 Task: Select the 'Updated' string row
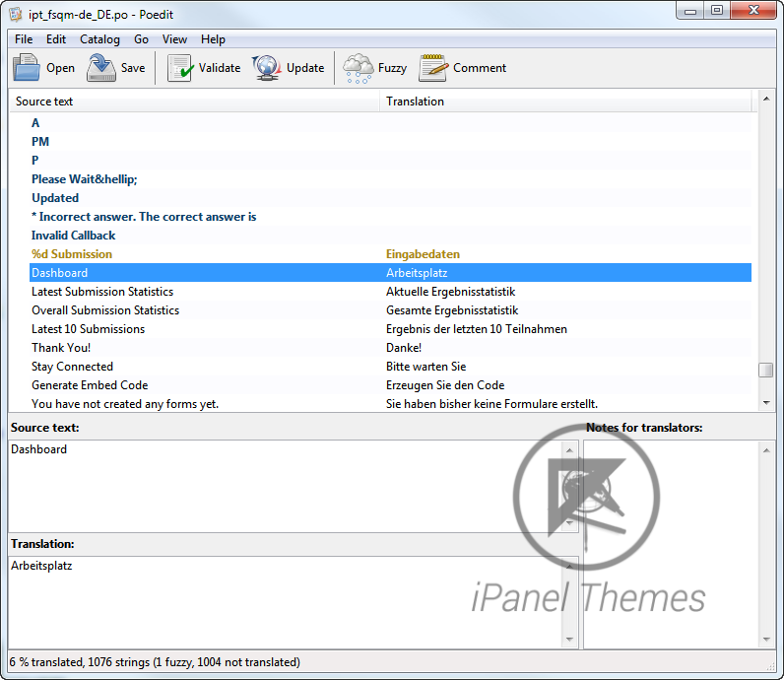pyautogui.click(x=390, y=198)
